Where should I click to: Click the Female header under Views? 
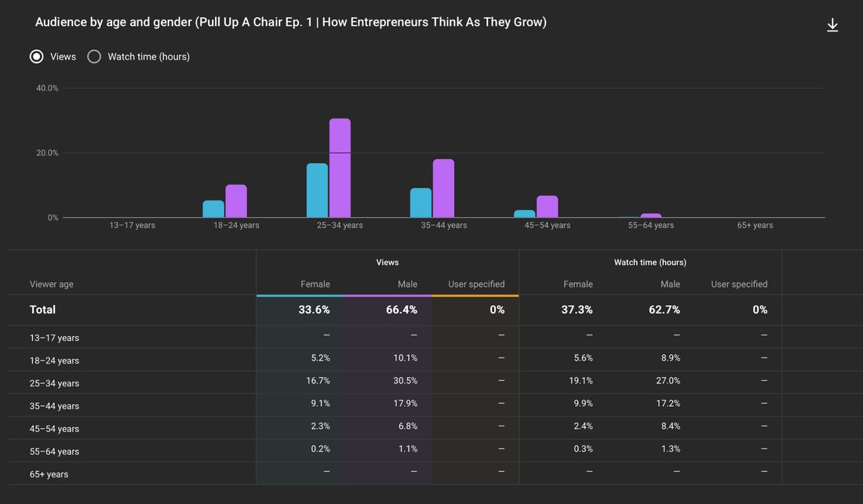click(315, 285)
